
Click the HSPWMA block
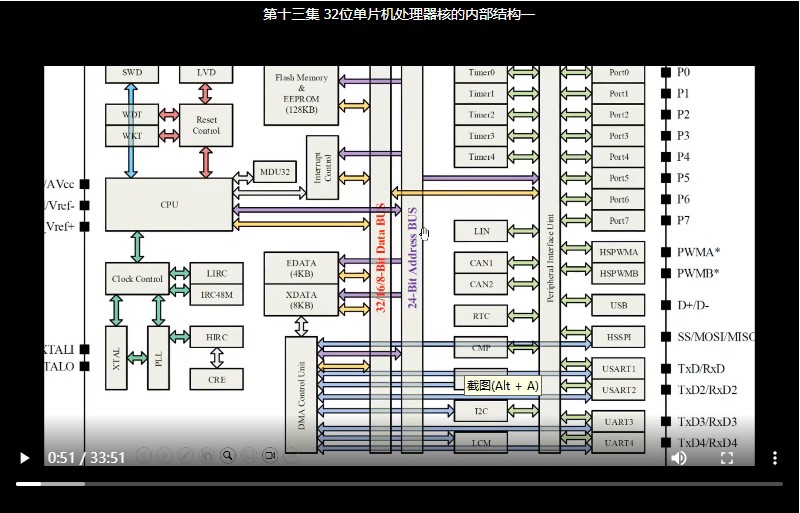coord(618,252)
